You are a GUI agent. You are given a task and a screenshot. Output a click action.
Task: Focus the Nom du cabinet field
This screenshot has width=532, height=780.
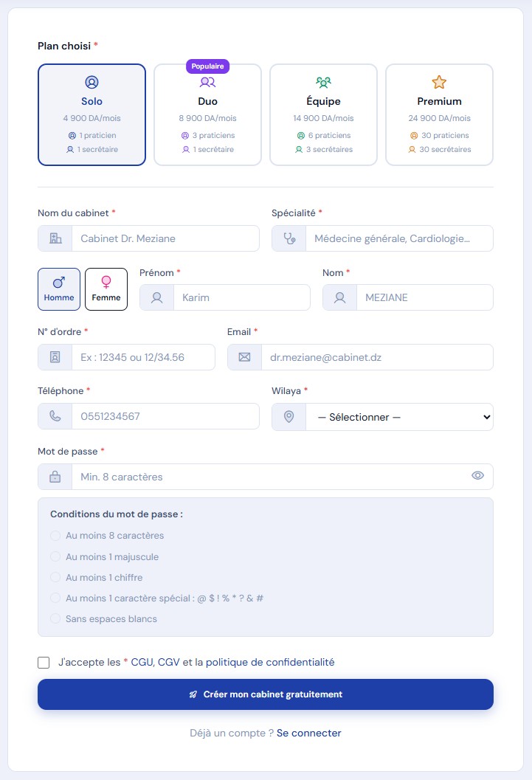pos(165,238)
